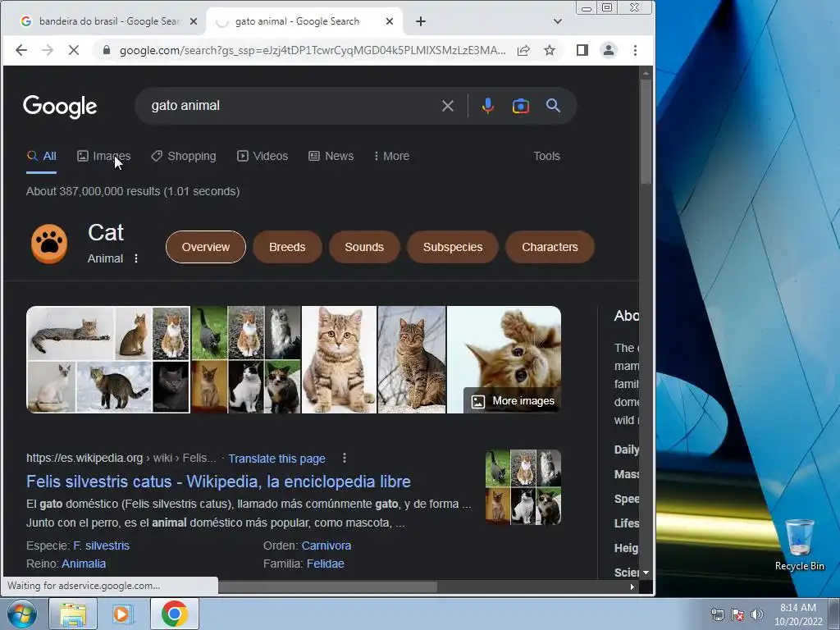Viewport: 840px width, 630px height.
Task: Select the Breeds chip
Action: pyautogui.click(x=287, y=247)
